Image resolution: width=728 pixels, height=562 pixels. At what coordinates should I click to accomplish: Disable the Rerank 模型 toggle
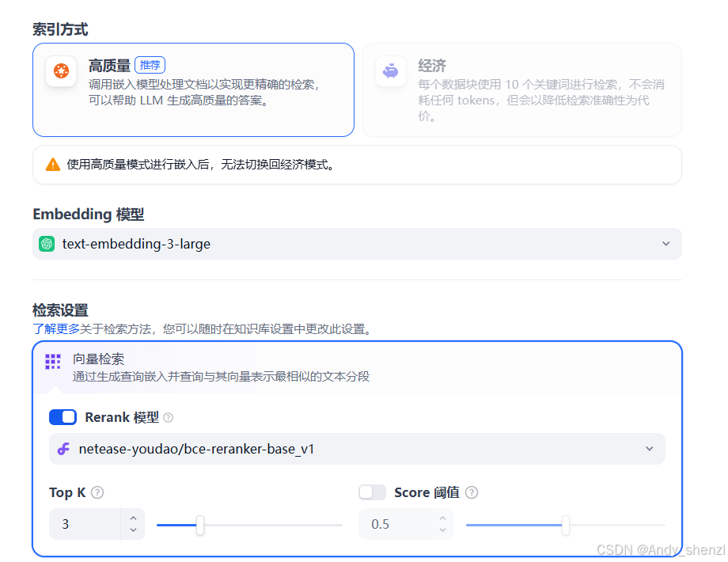[63, 417]
